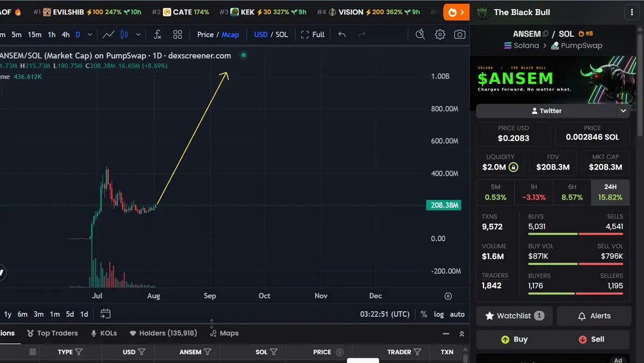644x363 pixels.
Task: Filter the TYPE column
Action: click(79, 352)
